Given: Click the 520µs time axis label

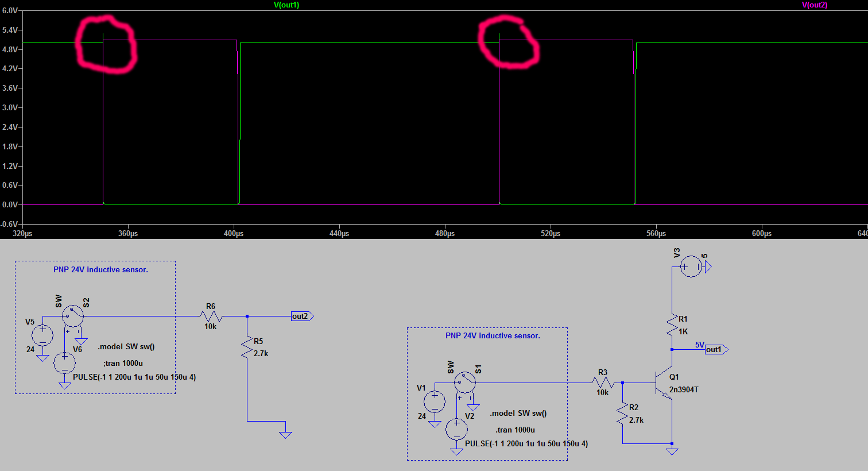Looking at the screenshot, I should (x=551, y=233).
